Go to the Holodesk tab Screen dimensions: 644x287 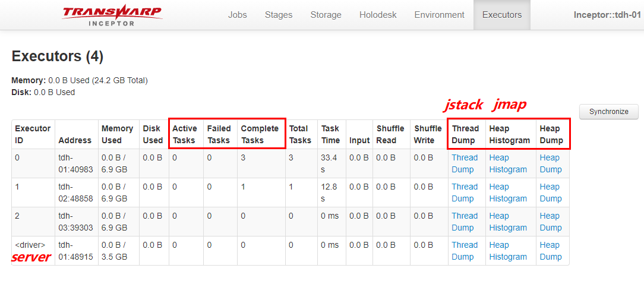378,15
